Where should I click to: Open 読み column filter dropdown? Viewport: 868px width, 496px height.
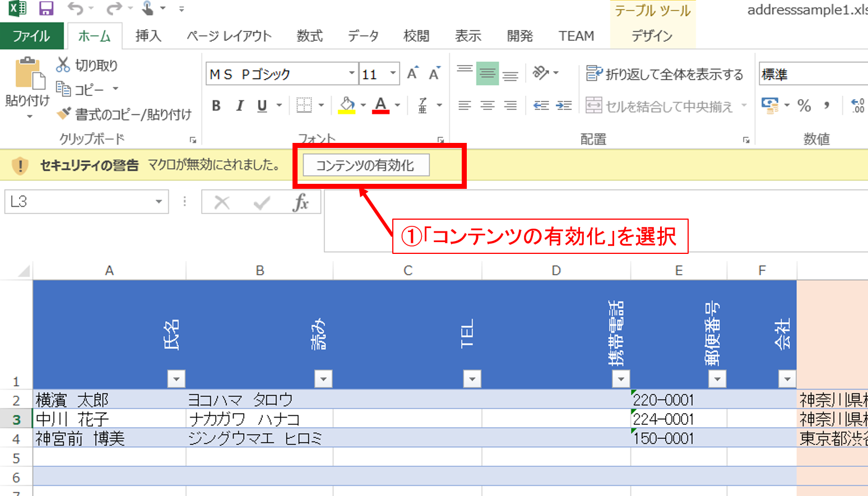(323, 379)
